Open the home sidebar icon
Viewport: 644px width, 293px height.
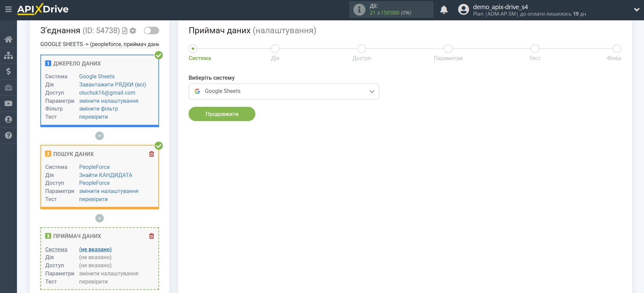click(8, 39)
